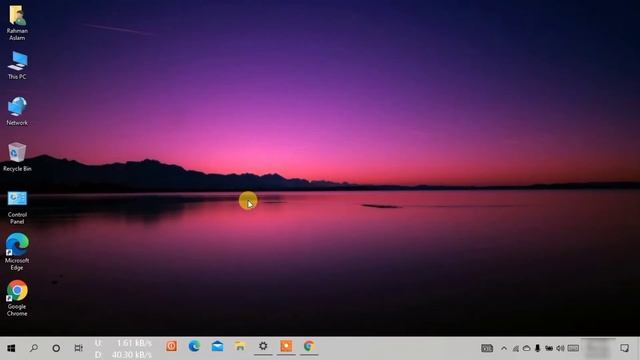
Task: Open the touch keyboard tray icon
Action: tap(573, 348)
